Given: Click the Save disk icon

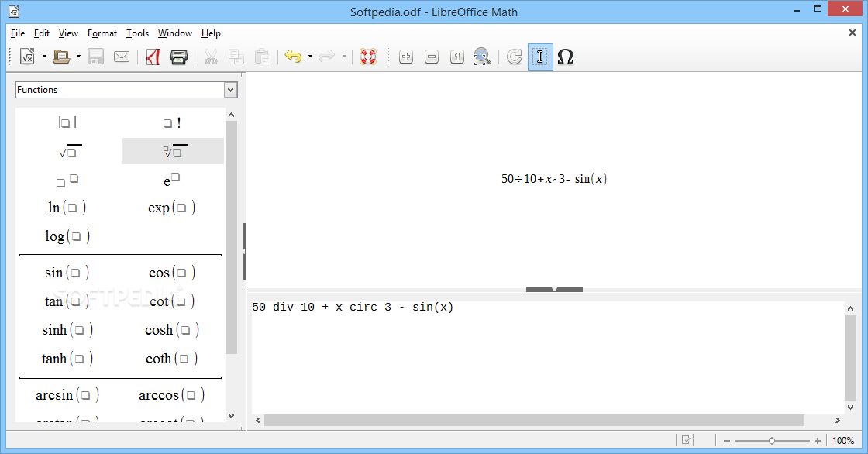Looking at the screenshot, I should click(96, 57).
